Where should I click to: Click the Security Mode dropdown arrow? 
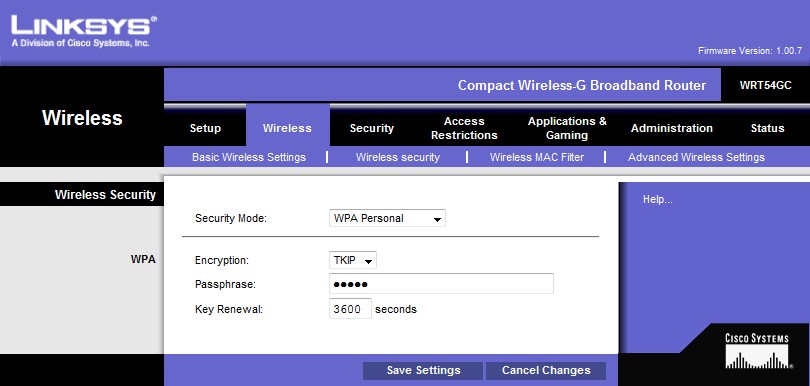(437, 219)
